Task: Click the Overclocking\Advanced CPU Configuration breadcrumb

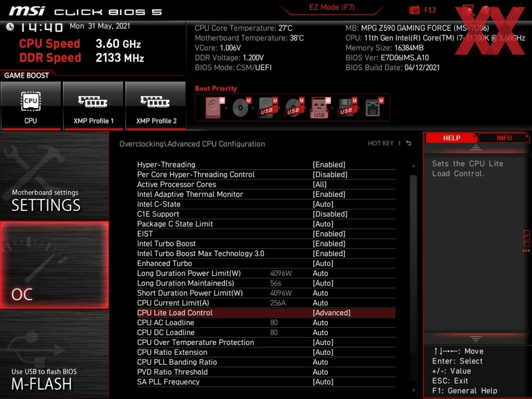Action: point(192,144)
